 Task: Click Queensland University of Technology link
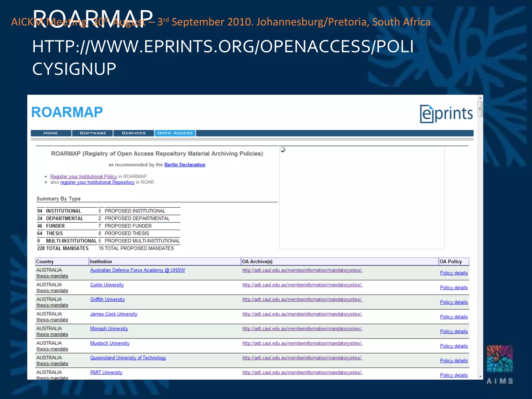click(128, 358)
